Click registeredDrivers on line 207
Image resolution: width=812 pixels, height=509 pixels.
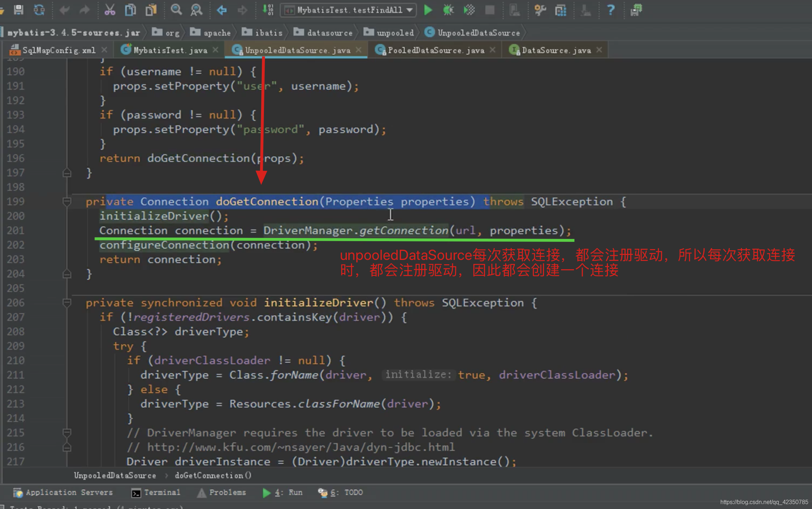pos(191,317)
